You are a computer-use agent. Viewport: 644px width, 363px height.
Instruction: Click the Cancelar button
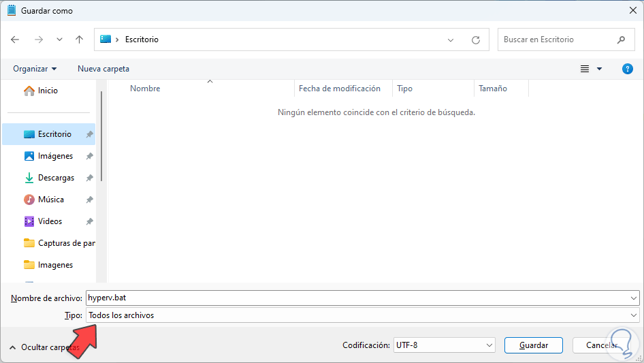[x=601, y=345]
